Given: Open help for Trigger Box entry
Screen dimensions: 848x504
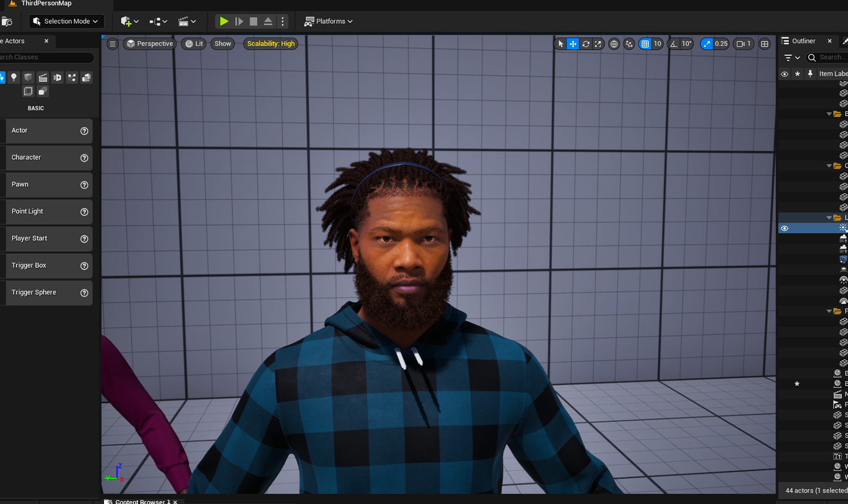Looking at the screenshot, I should [x=84, y=266].
